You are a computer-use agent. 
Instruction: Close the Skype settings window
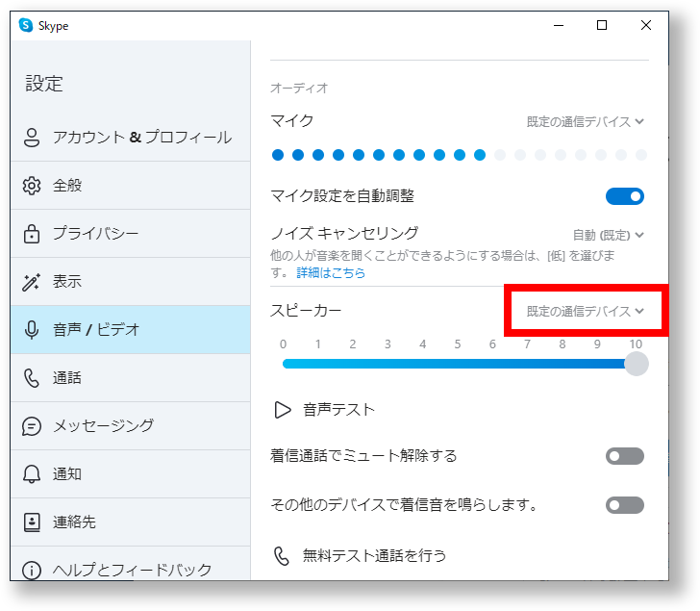[x=645, y=25]
